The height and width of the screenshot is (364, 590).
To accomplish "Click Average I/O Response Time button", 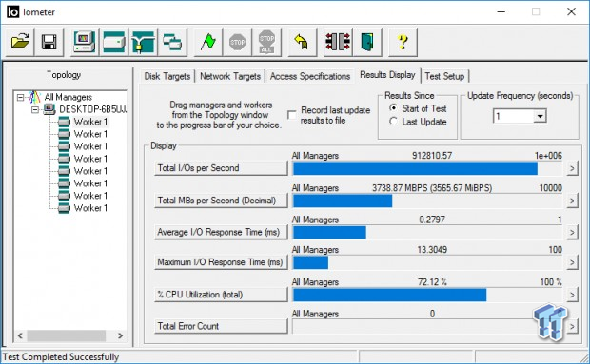I will (x=221, y=232).
